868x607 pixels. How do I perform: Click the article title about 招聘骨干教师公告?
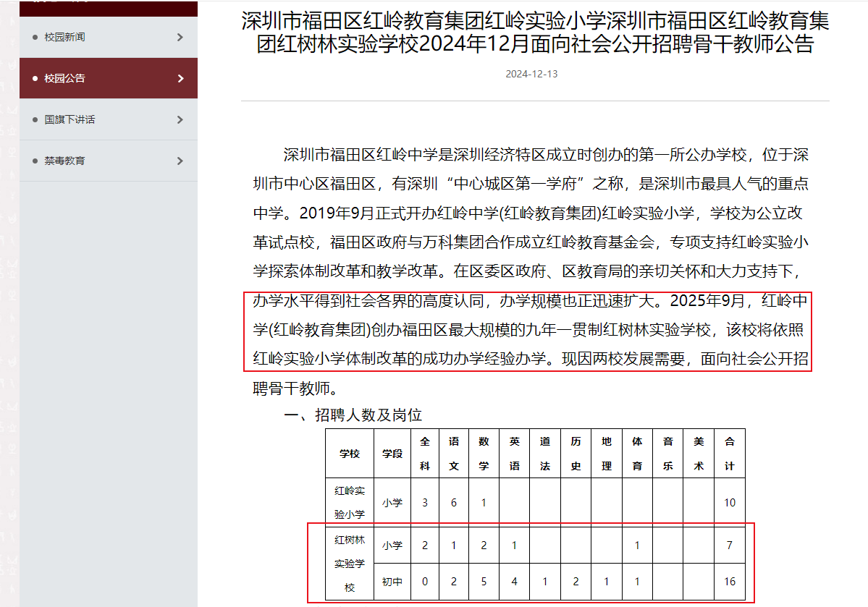point(535,33)
